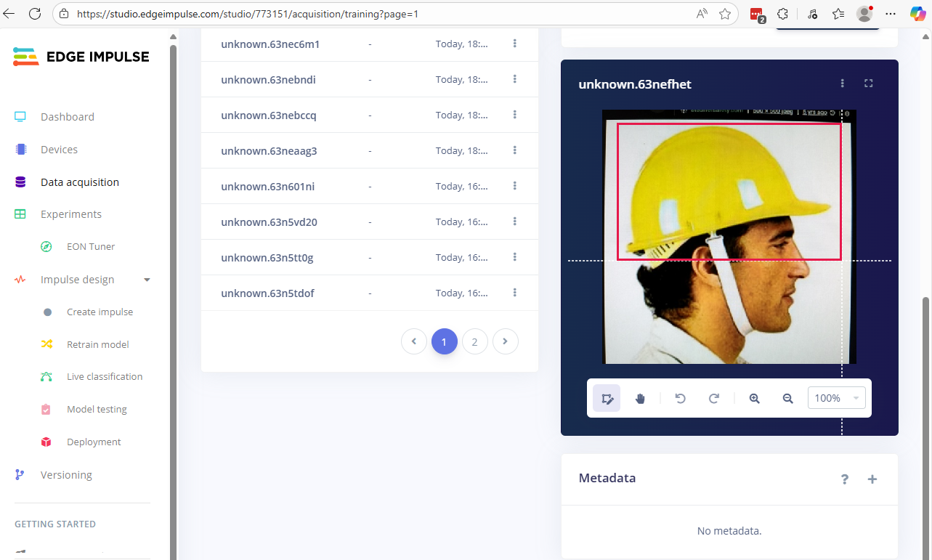Viewport: 932px width, 560px height.
Task: Click the redo arrow icon
Action: 713,398
